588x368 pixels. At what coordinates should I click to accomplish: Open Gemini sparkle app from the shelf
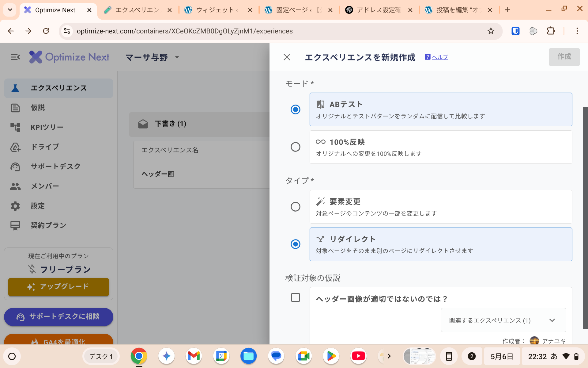tap(166, 356)
